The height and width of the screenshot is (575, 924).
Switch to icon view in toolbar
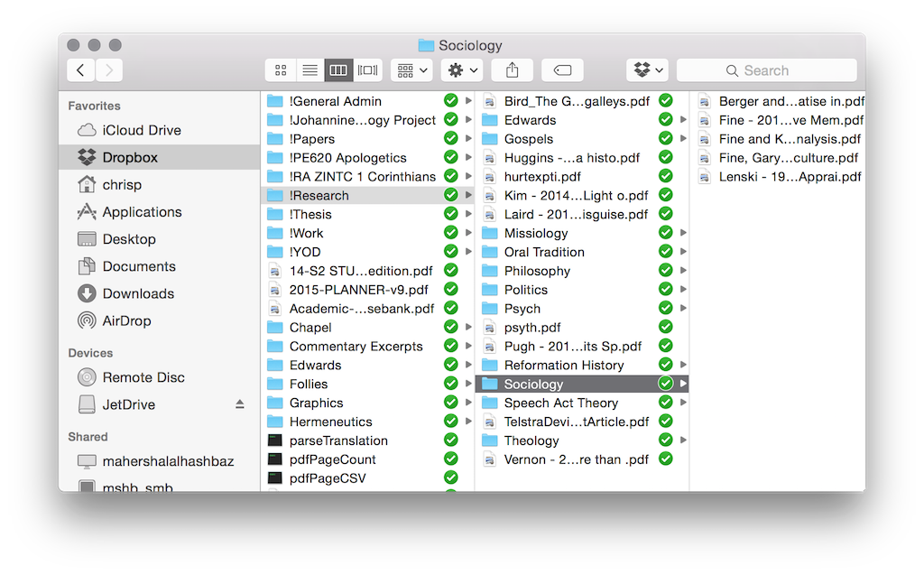[x=281, y=70]
